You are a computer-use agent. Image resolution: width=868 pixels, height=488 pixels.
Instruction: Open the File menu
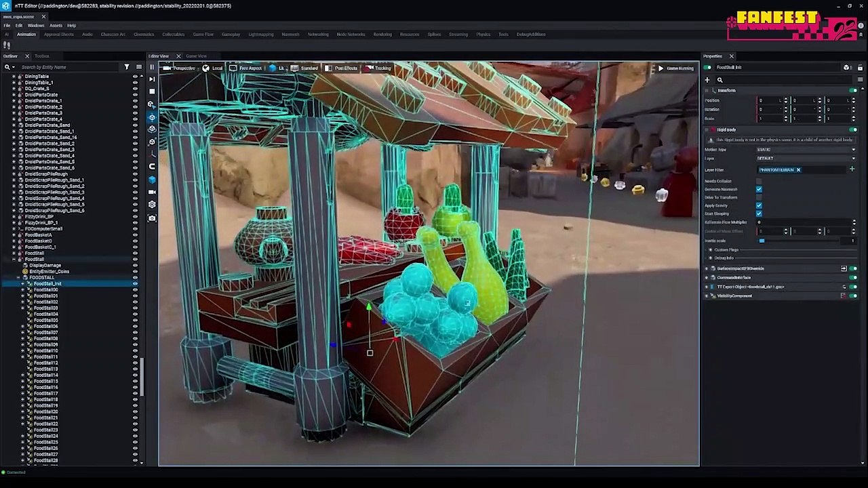pos(7,25)
